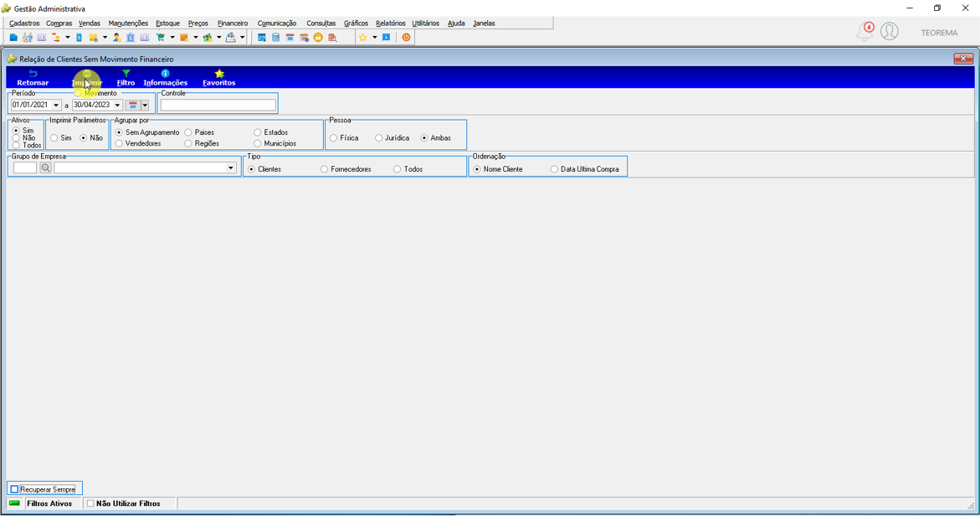
Task: Click the orange hierarchy tree toolbar icon
Action: pyautogui.click(x=55, y=38)
